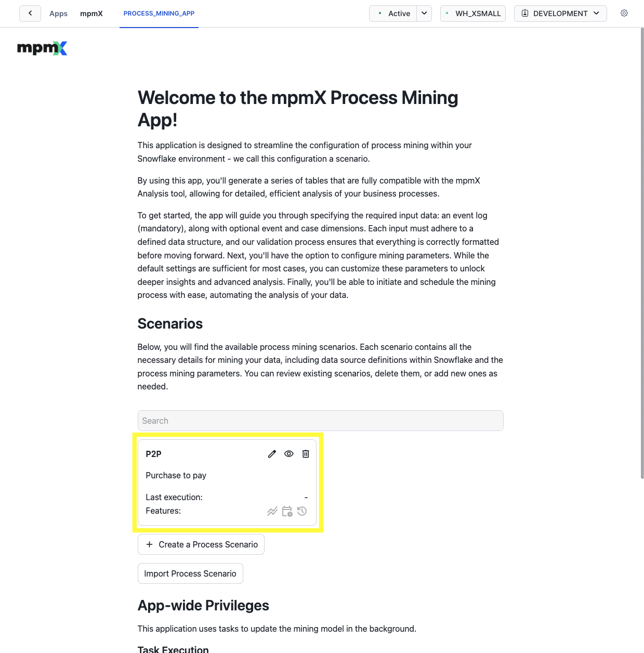This screenshot has height=653, width=644.
Task: Click the Active status button
Action: coord(393,14)
